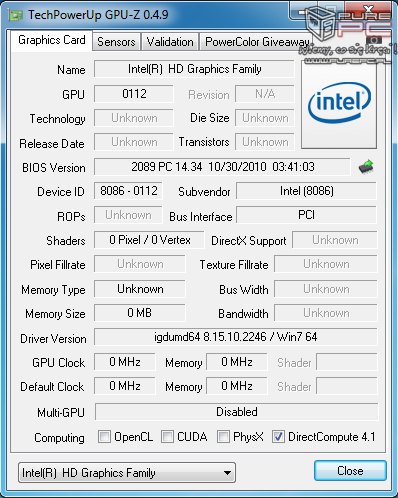Click the GPU field value 0112

point(134,94)
